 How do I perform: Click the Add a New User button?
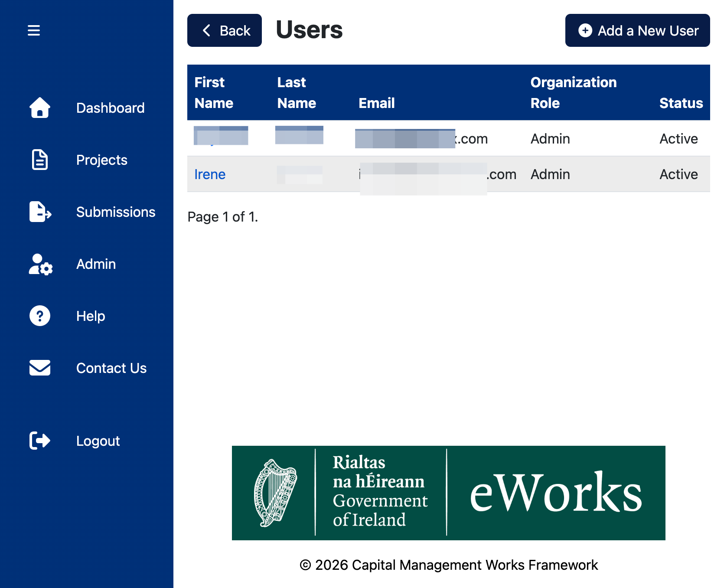click(638, 30)
